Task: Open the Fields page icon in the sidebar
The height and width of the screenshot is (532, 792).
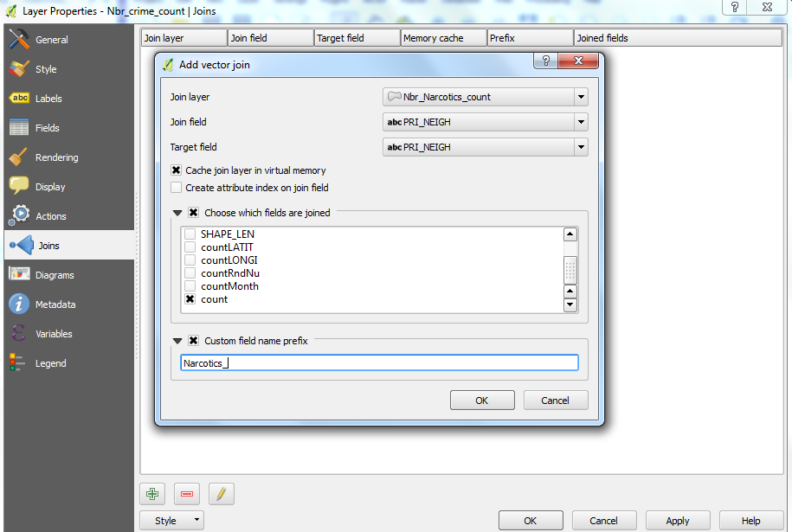Action: [19, 127]
